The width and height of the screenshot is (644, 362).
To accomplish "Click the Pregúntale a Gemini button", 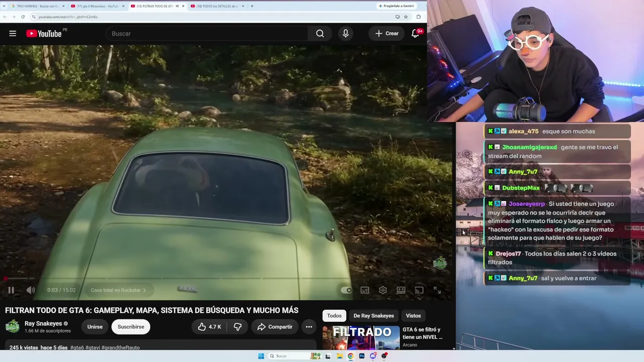I will (396, 6).
